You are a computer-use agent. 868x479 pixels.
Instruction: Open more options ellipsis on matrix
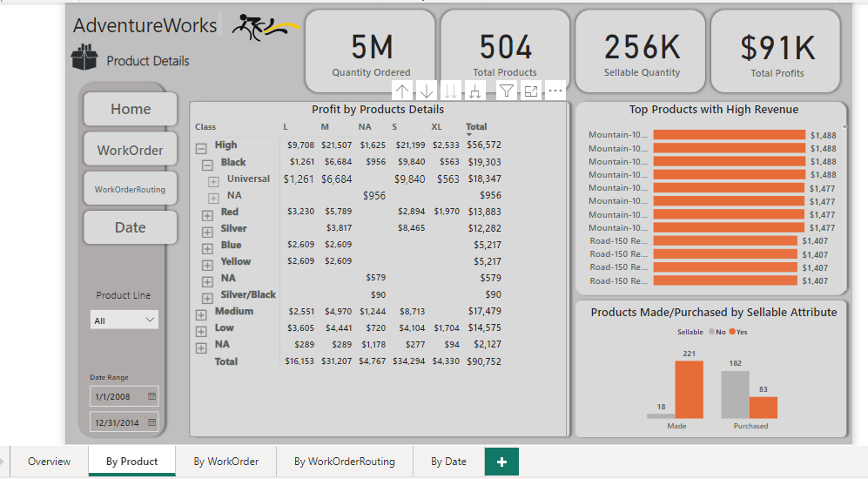tap(555, 91)
